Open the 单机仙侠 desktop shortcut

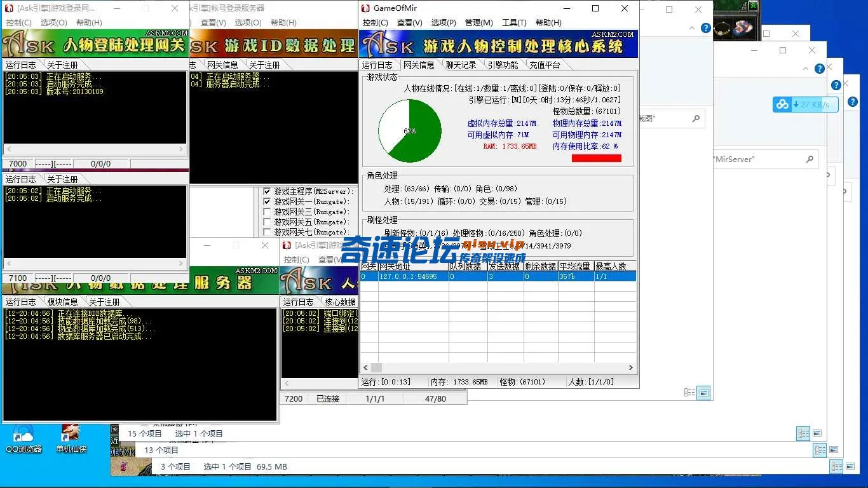[71, 439]
